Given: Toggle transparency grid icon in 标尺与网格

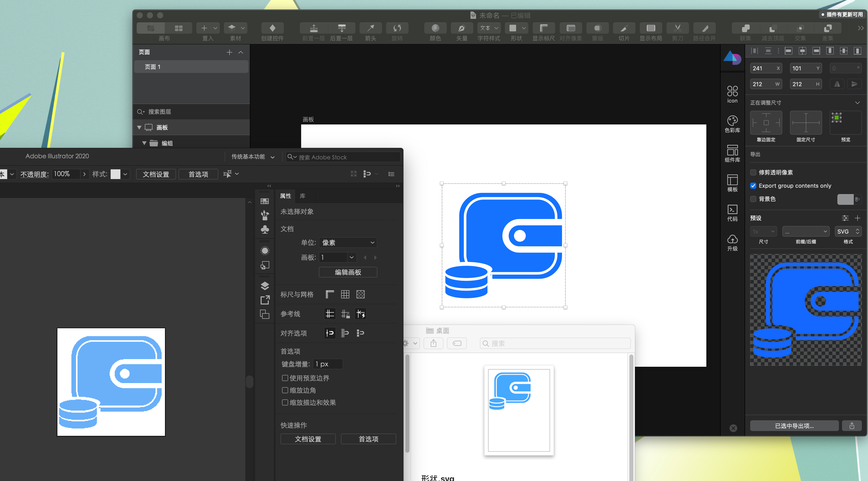Looking at the screenshot, I should tap(361, 294).
